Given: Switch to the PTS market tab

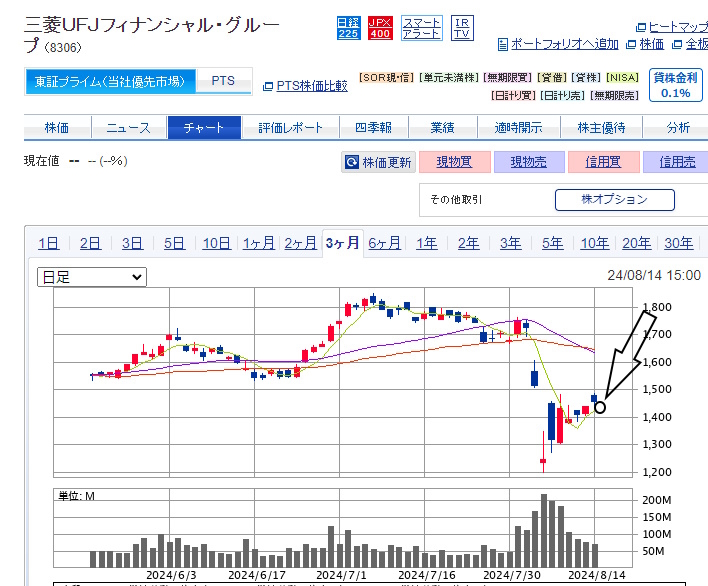Looking at the screenshot, I should coord(223,81).
